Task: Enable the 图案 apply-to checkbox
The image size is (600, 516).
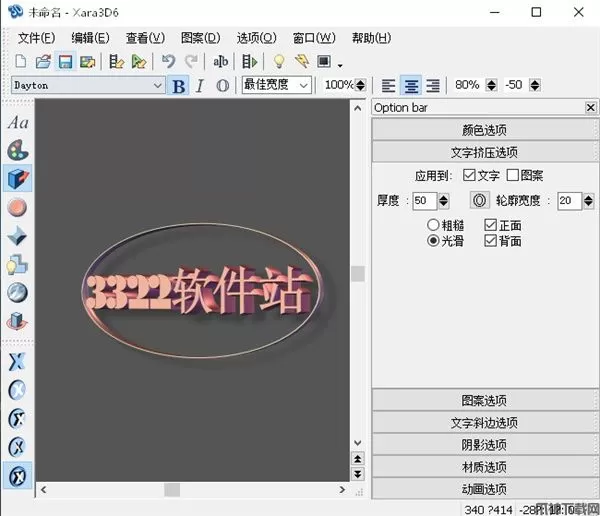Action: [x=513, y=176]
